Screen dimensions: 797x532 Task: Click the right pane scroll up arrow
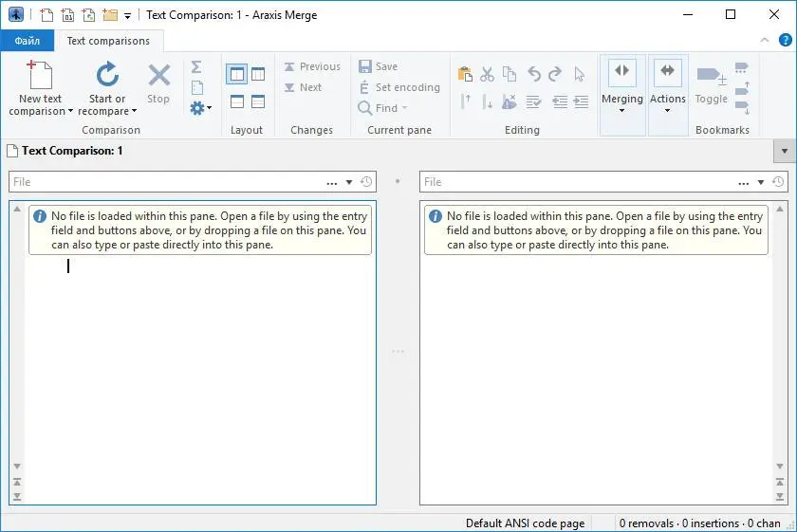click(x=780, y=209)
